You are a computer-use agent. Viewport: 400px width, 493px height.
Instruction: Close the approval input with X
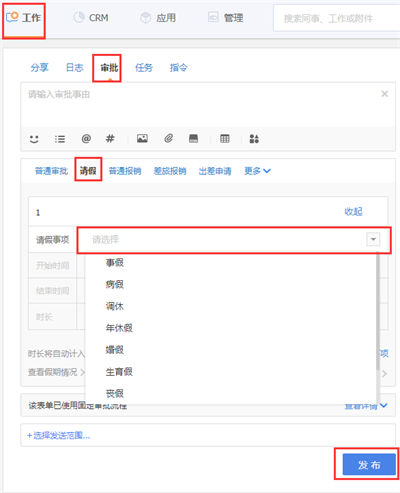(x=385, y=94)
